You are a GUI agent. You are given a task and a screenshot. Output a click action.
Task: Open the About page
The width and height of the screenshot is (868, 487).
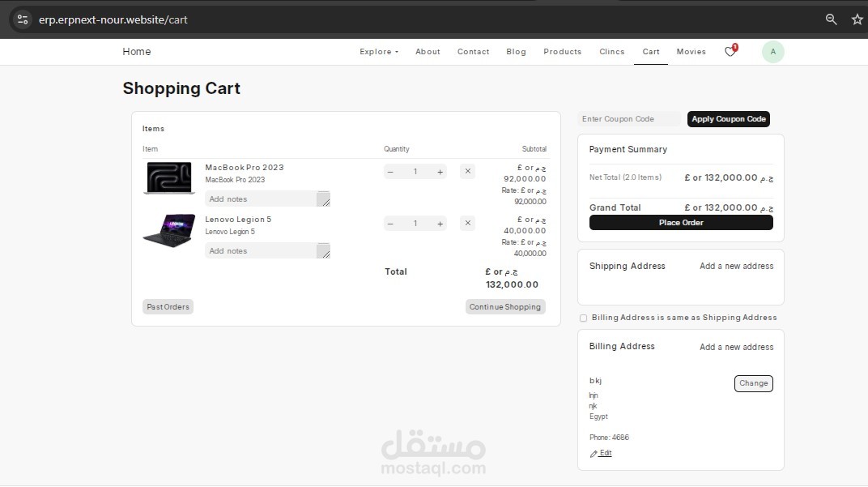click(x=428, y=52)
